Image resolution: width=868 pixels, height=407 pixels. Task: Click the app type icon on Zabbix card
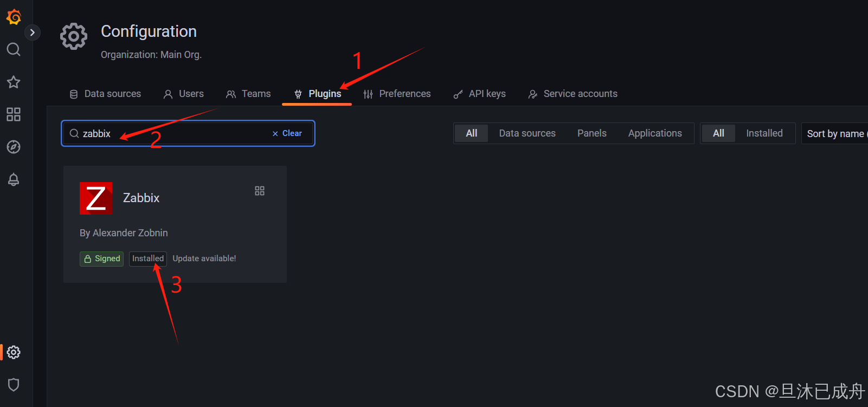tap(260, 191)
